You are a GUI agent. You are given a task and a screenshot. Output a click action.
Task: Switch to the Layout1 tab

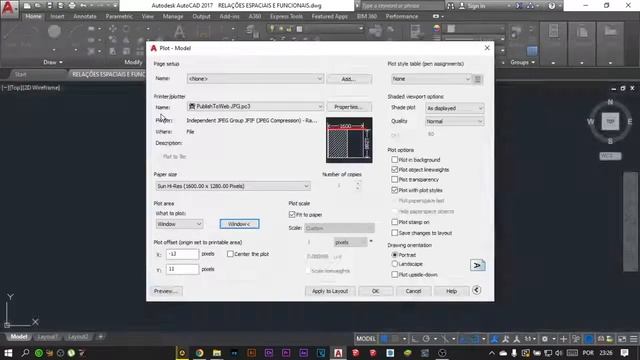point(48,337)
